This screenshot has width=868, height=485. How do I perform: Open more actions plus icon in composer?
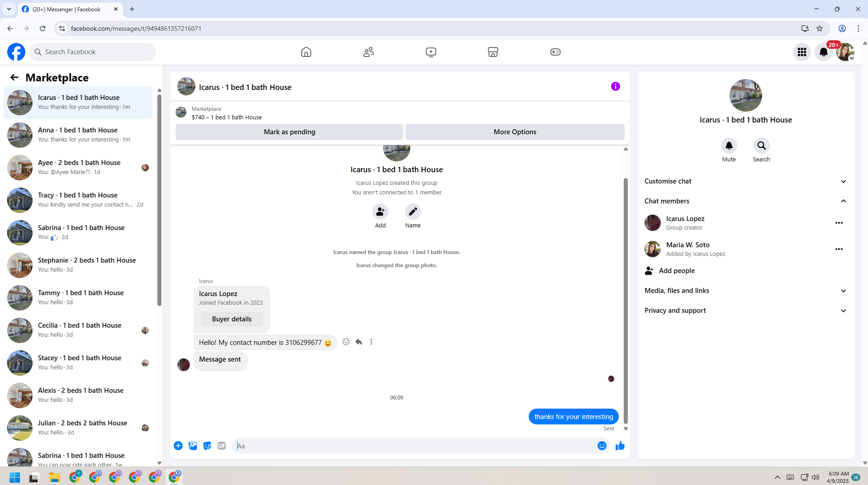click(x=178, y=446)
